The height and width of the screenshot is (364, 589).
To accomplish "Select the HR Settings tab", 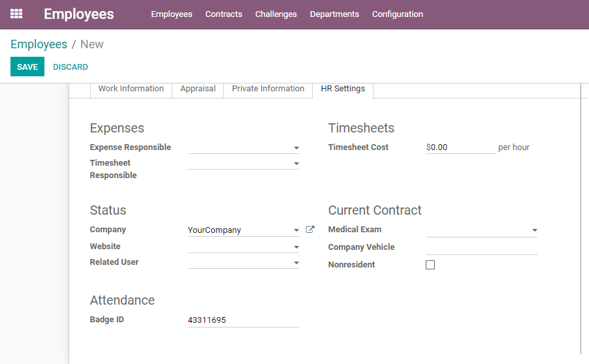I will pyautogui.click(x=343, y=89).
